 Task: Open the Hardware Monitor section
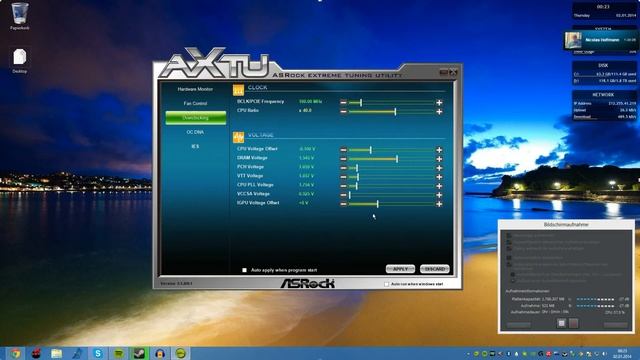click(x=195, y=89)
